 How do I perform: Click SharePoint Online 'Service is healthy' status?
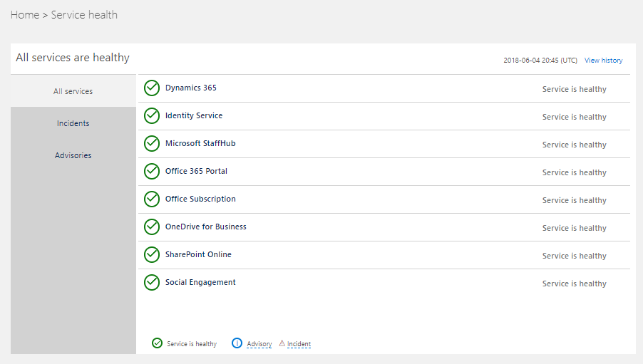(574, 256)
